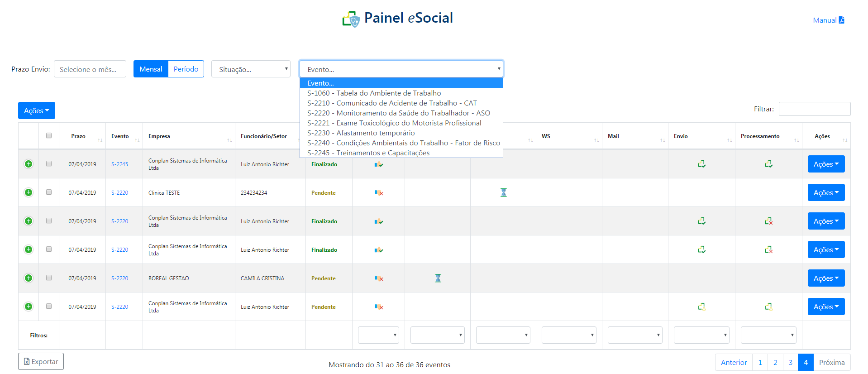Image resolution: width=868 pixels, height=374 pixels.
Task: Tick the checkbox on the BOREAL GESTAO row
Action: (x=49, y=278)
